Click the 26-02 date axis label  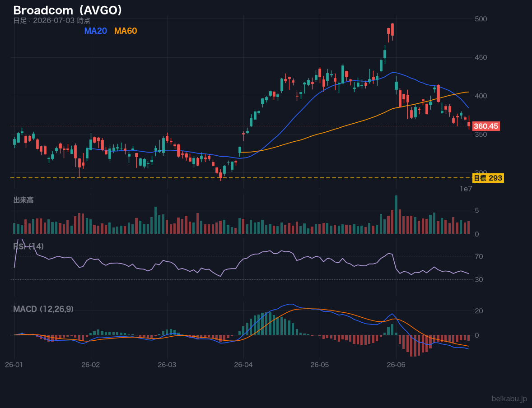click(x=91, y=365)
